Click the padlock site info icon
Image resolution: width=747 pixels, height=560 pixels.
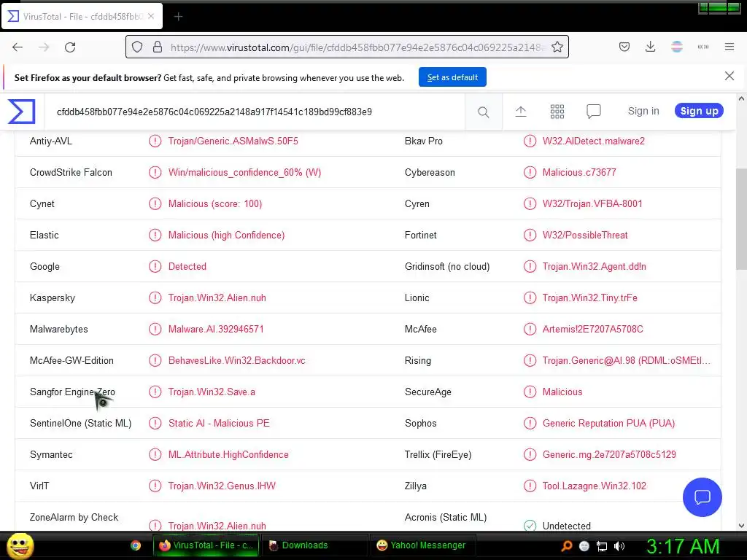(x=158, y=47)
